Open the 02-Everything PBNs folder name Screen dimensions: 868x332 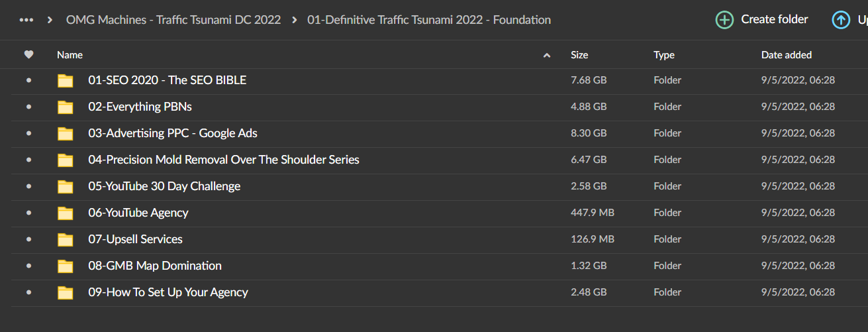[140, 107]
